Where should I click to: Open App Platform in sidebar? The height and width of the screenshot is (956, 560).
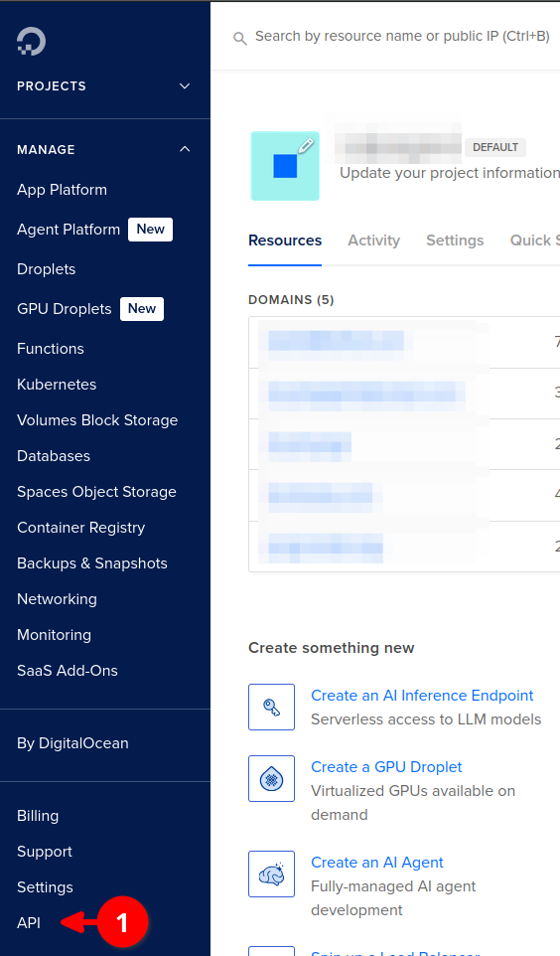click(62, 190)
